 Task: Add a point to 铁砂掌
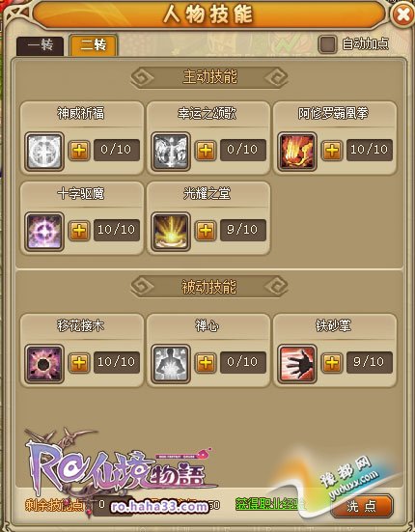click(332, 363)
